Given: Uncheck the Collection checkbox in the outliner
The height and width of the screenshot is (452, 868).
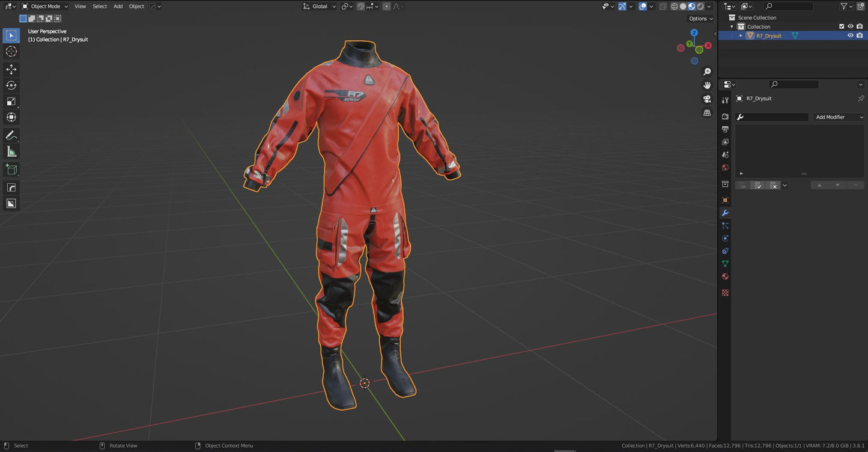Looking at the screenshot, I should 842,26.
